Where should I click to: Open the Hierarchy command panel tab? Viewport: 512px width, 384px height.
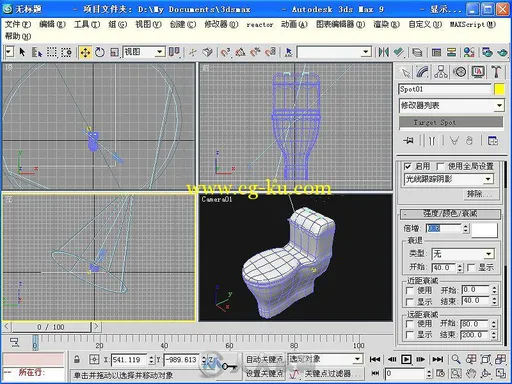point(441,72)
